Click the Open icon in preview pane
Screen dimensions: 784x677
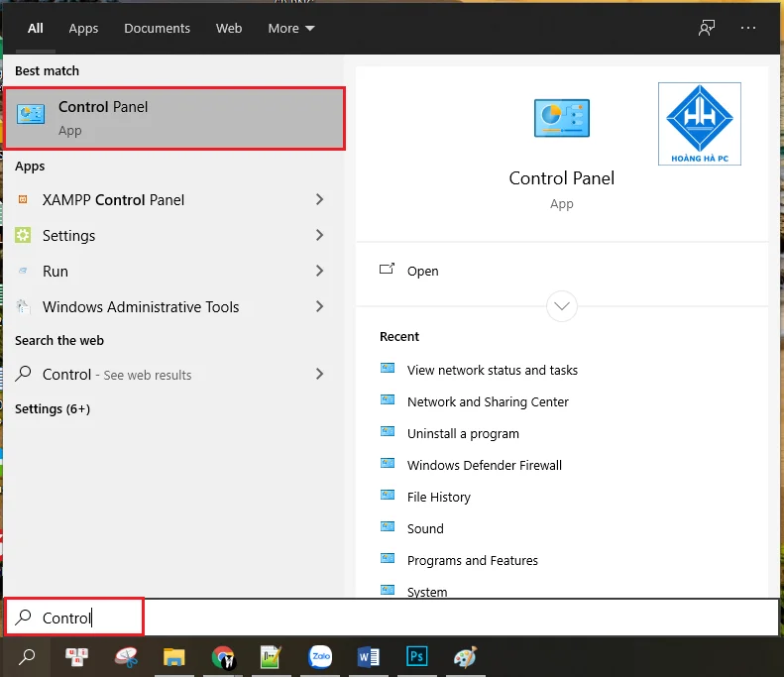point(387,269)
